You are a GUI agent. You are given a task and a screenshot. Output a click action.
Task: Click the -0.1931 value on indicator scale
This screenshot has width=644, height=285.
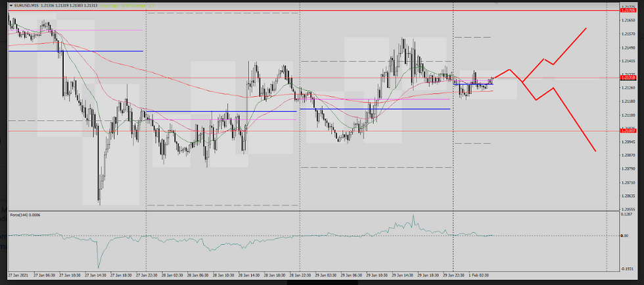[x=628, y=269]
